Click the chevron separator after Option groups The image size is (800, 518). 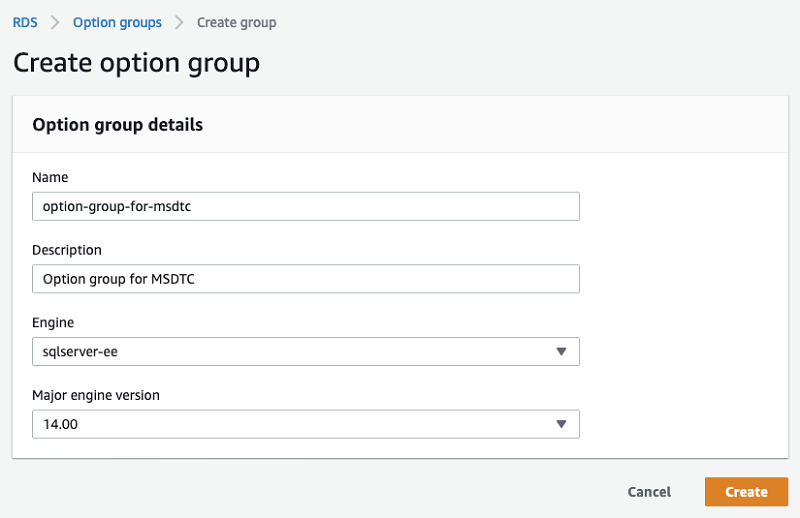[179, 22]
